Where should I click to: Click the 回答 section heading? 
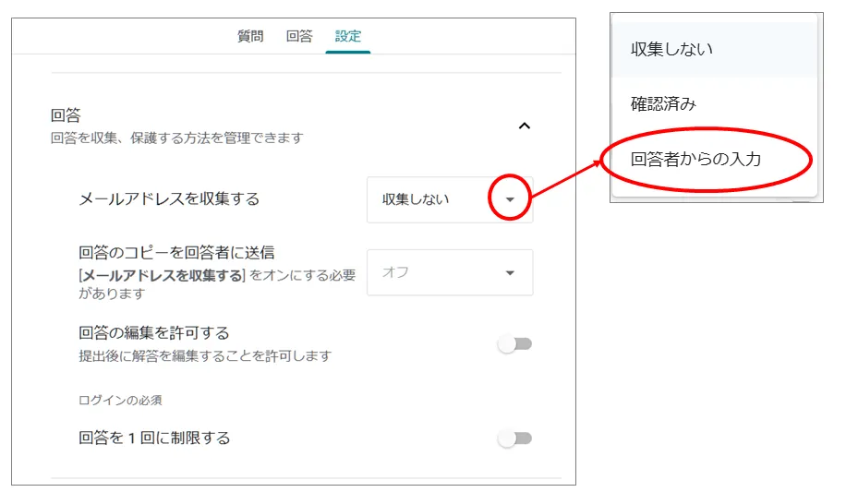(x=66, y=115)
